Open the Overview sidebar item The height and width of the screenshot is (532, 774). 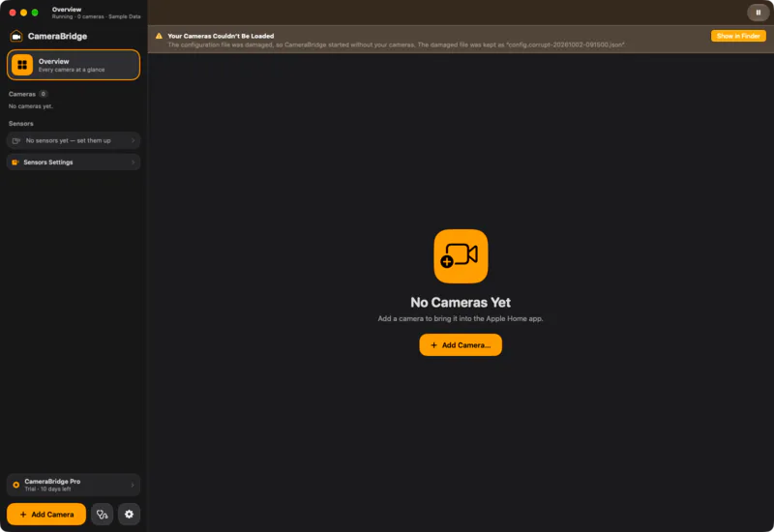(x=74, y=65)
